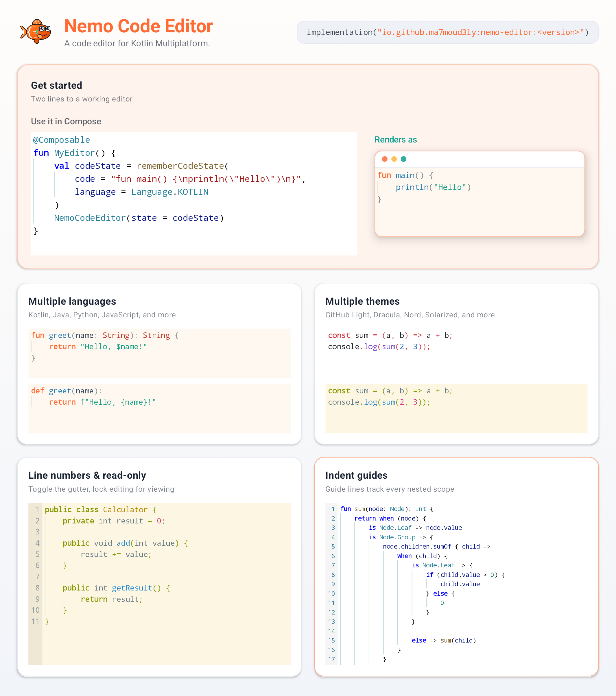This screenshot has width=616, height=696.
Task: Click the Multiple themes heading
Action: pyautogui.click(x=362, y=301)
